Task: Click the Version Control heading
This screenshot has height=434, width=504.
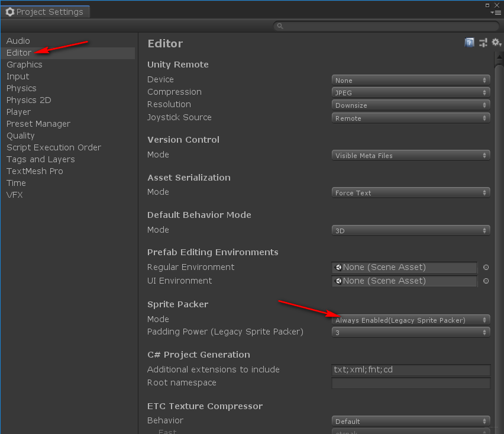Action: (183, 140)
